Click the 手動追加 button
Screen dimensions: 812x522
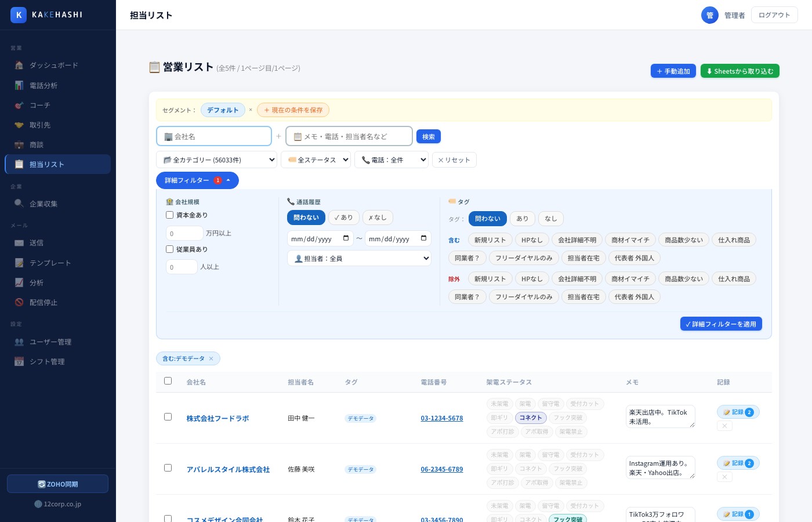tap(673, 71)
